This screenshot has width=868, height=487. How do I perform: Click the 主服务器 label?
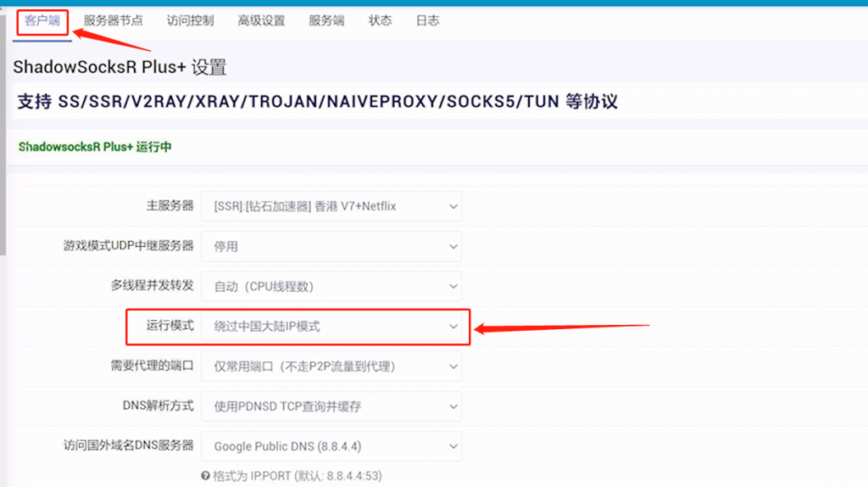pyautogui.click(x=170, y=205)
